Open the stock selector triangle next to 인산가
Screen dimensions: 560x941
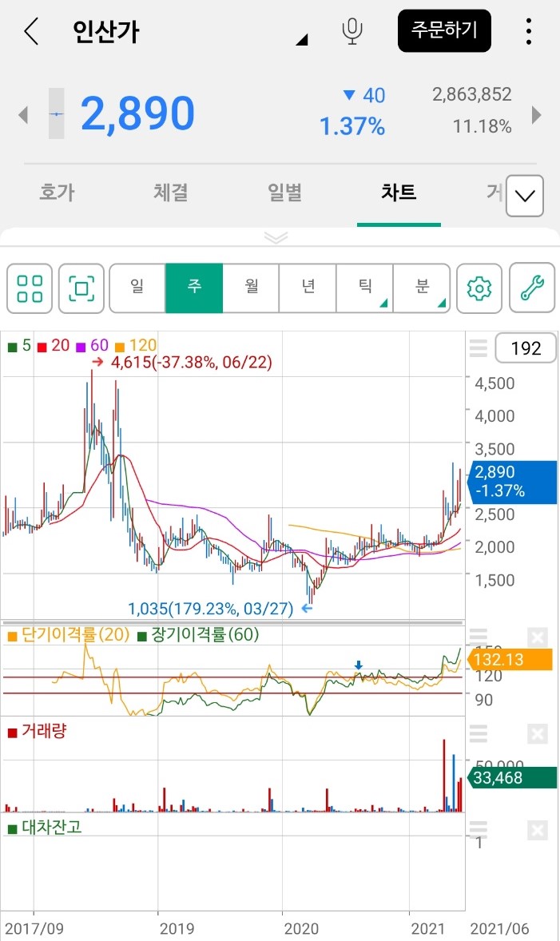(x=302, y=40)
